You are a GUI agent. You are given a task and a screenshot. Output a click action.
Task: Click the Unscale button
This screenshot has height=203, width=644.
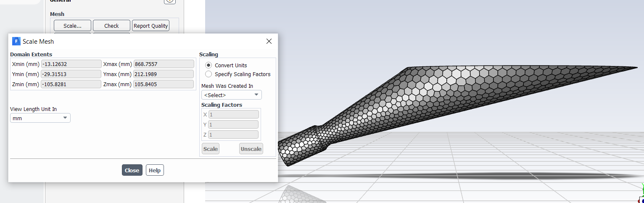pos(251,149)
